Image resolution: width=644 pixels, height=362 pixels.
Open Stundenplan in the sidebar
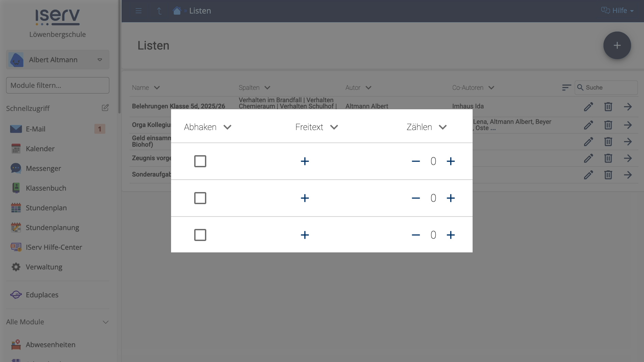pyautogui.click(x=46, y=208)
